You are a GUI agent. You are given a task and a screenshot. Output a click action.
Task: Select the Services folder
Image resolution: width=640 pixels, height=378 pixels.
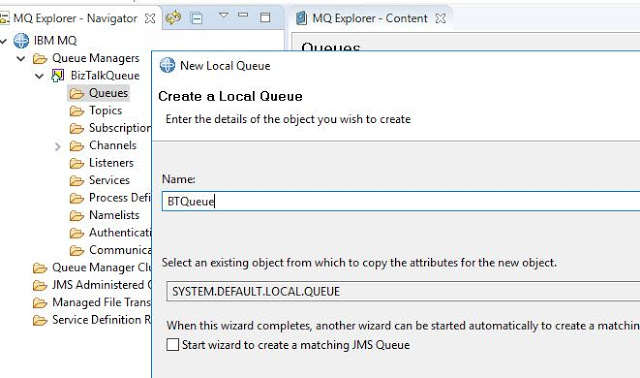[x=109, y=180]
